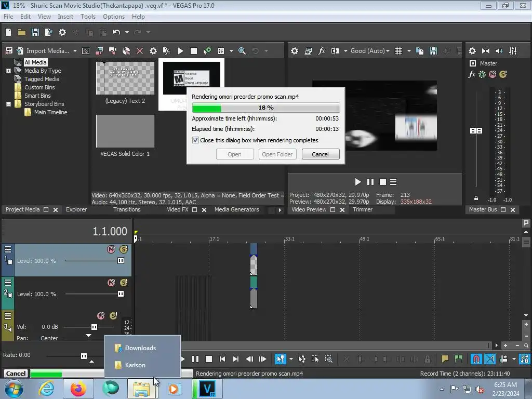532x399 pixels.
Task: Open project properties gear in main toolbar
Action: 62,32
